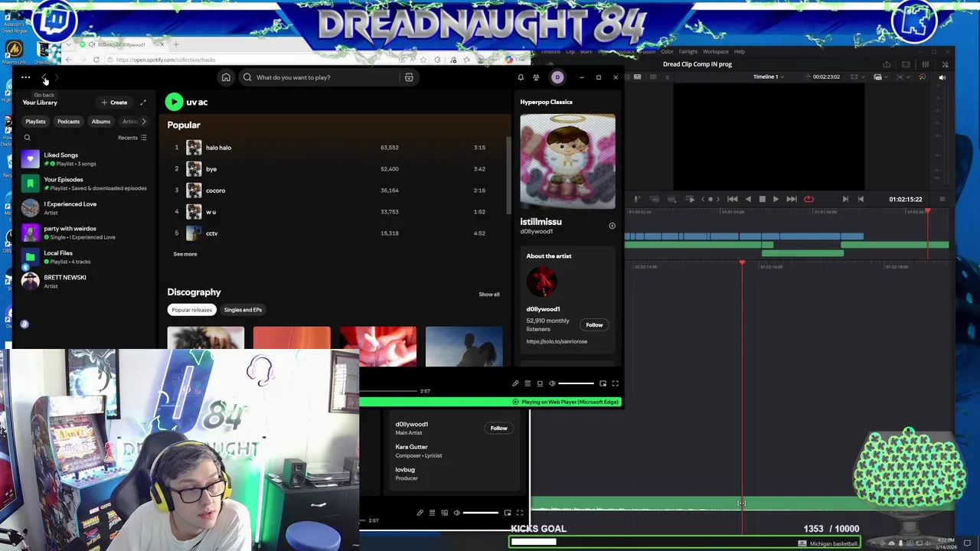The width and height of the screenshot is (980, 551).
Task: Open the purple D profile avatar
Action: coord(557,77)
